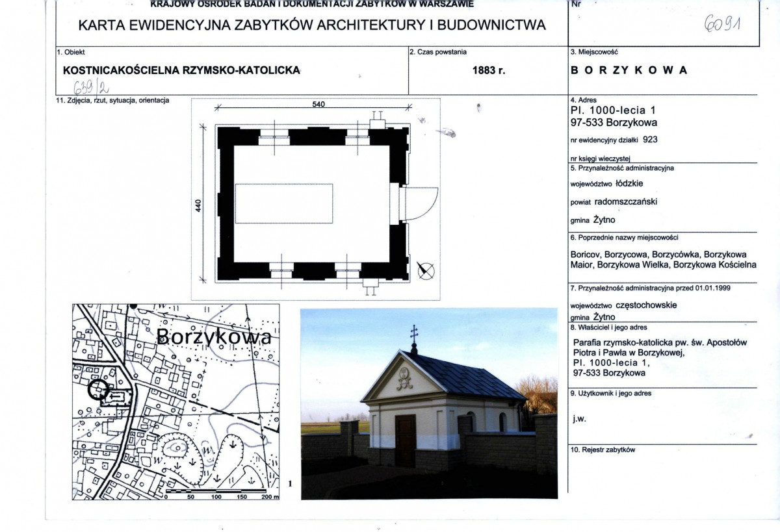This screenshot has width=780, height=532.
Task: Click the województwo łódzkie entry
Action: point(606,184)
